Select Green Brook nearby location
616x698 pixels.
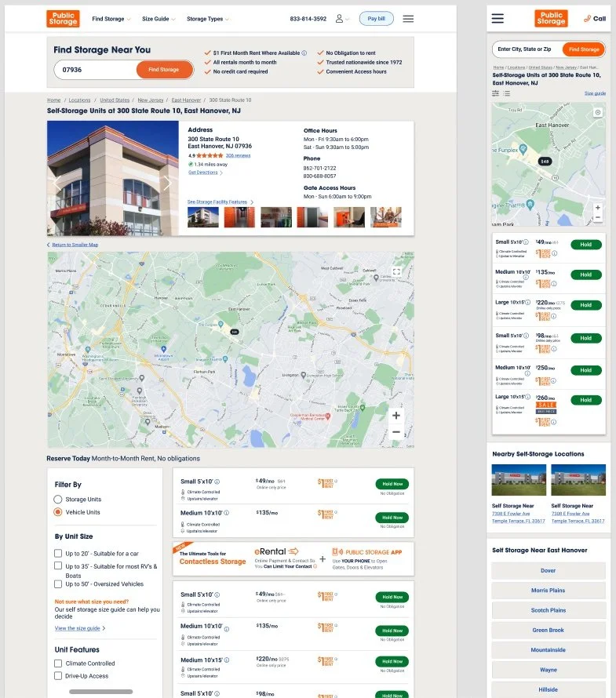click(549, 630)
